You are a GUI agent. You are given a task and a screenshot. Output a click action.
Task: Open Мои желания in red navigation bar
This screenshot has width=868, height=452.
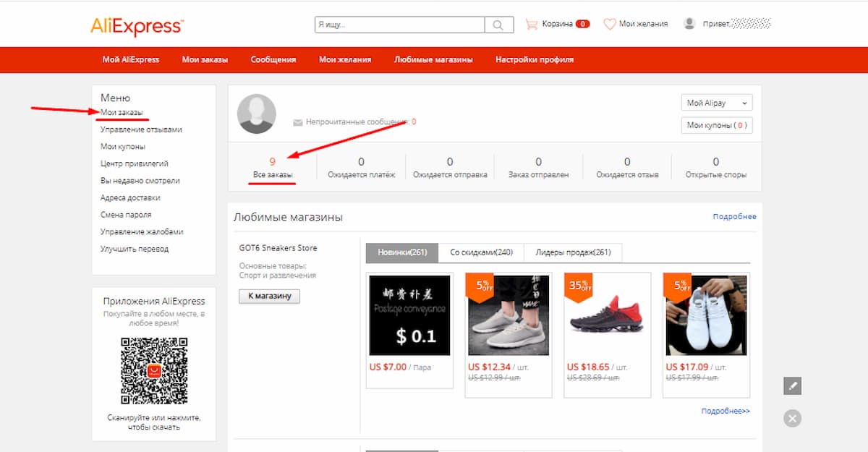(x=345, y=59)
